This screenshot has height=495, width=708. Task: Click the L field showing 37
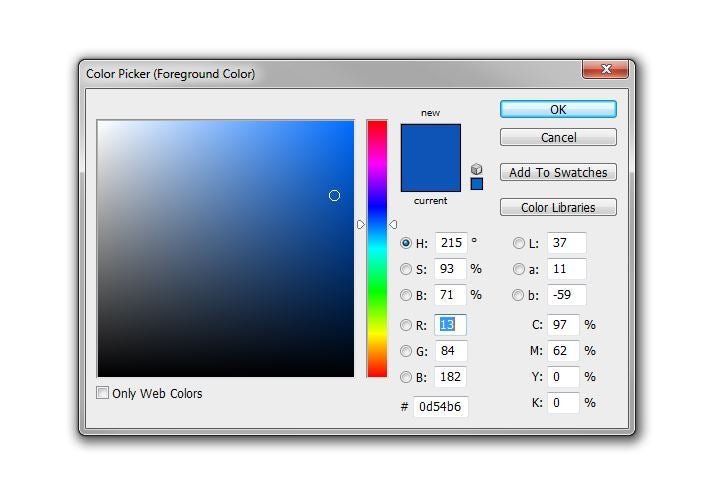coord(567,243)
